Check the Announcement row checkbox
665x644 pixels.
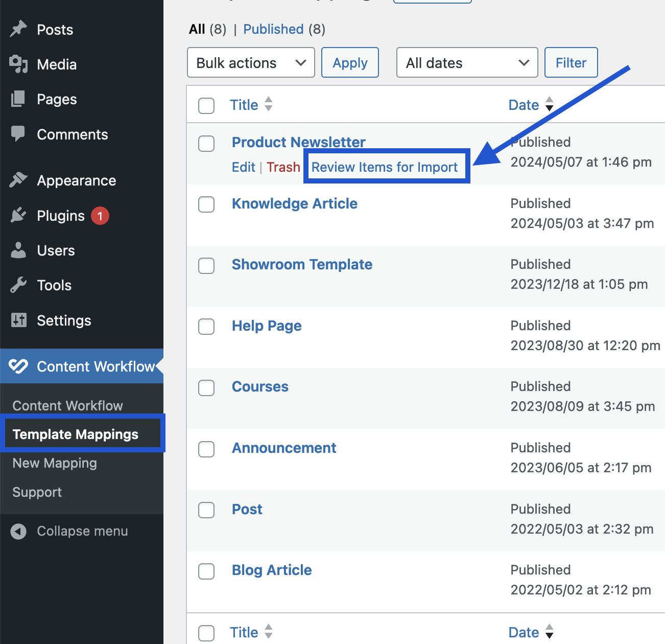[206, 449]
